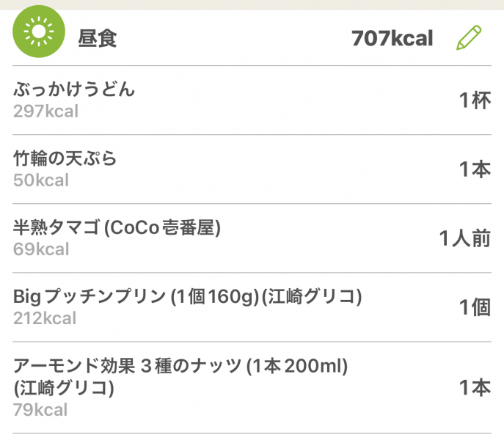
Task: Tap the 79kcal value under アーモンド効果
Action: [x=40, y=409]
